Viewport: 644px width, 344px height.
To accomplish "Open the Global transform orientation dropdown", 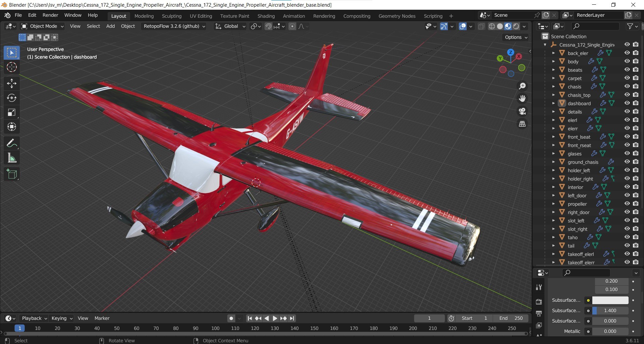I will [230, 26].
